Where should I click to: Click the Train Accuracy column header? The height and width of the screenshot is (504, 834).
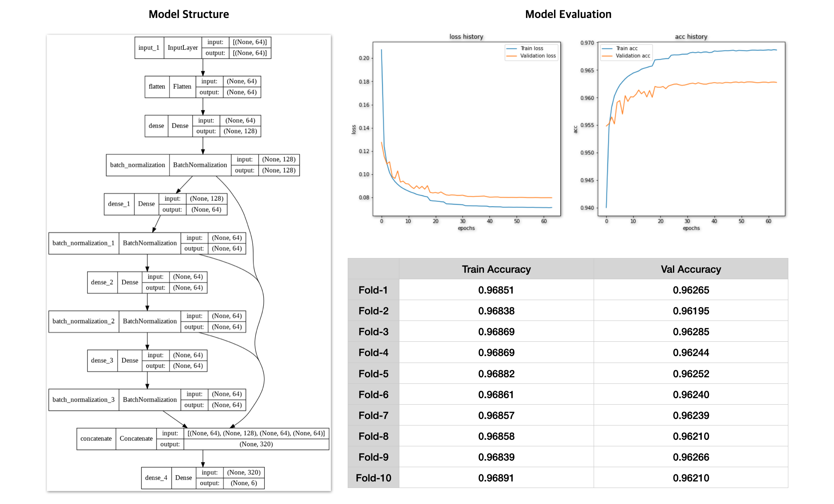[496, 269]
